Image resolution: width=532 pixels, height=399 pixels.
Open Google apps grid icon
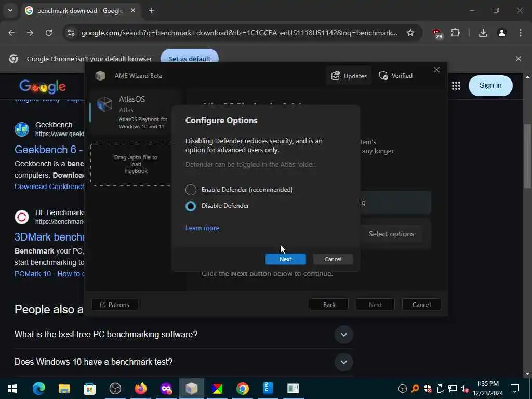click(456, 86)
